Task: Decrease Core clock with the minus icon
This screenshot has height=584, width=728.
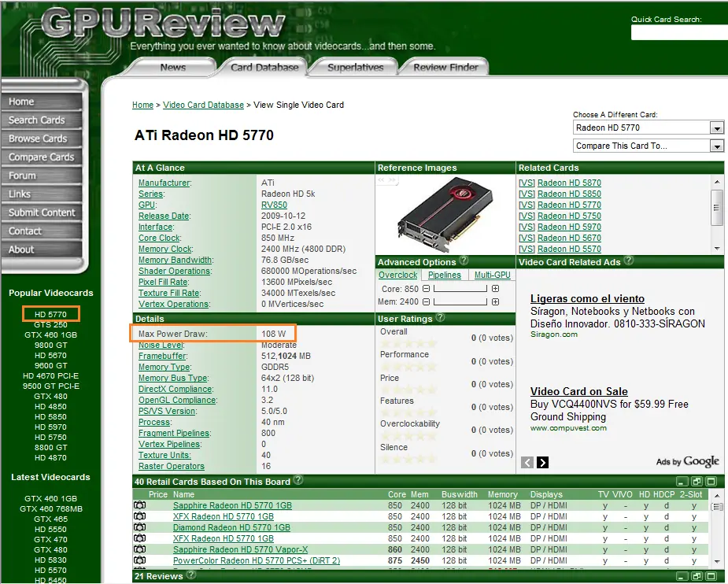Action: (x=426, y=289)
